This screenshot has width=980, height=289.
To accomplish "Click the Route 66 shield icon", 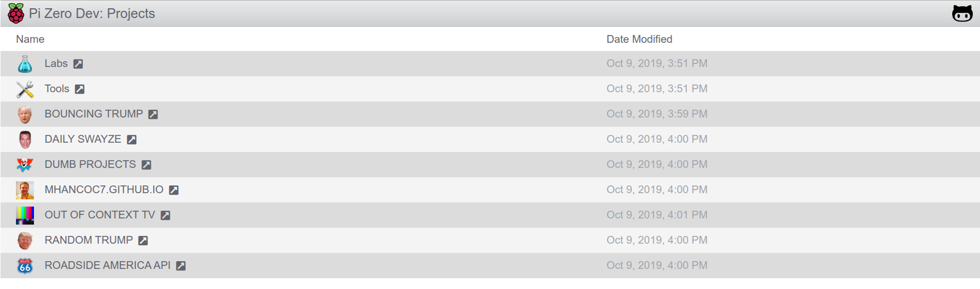I will click(x=25, y=266).
